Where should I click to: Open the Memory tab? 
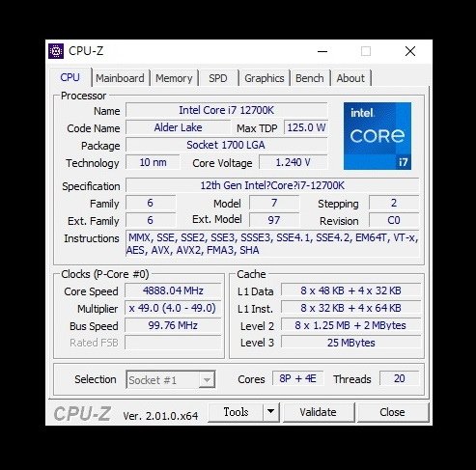point(174,78)
